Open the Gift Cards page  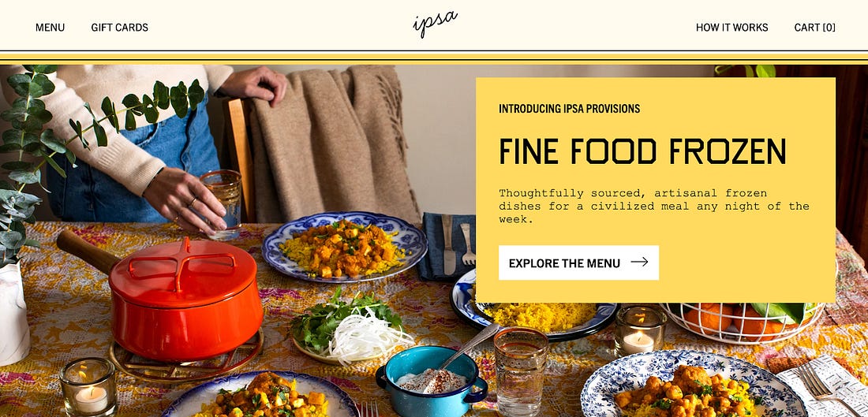pyautogui.click(x=120, y=27)
